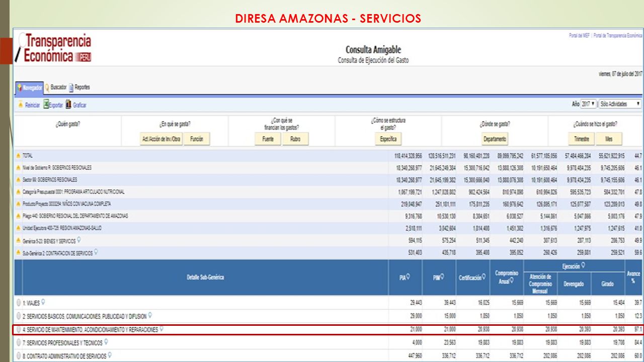Click triangle icon beside Pliego 440

click(19, 216)
